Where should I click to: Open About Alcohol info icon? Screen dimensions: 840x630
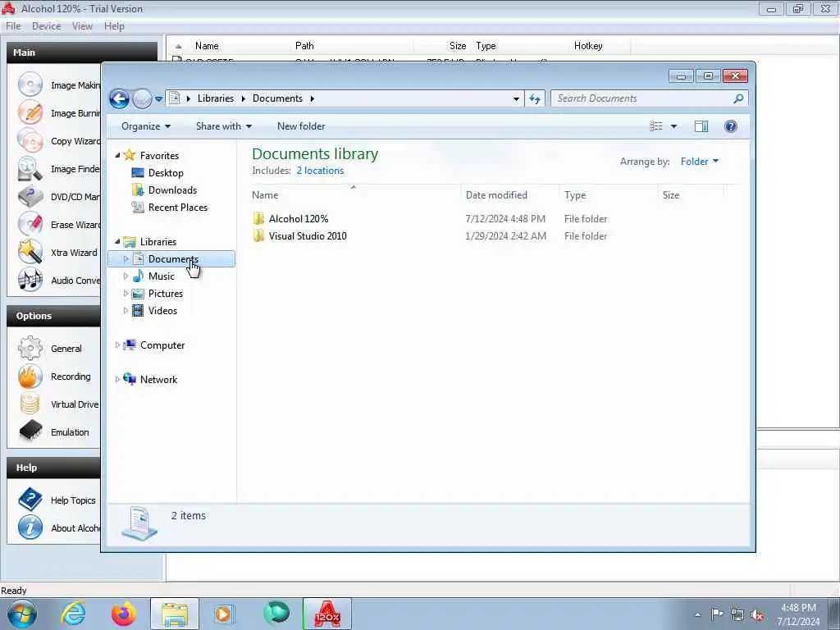tap(30, 527)
